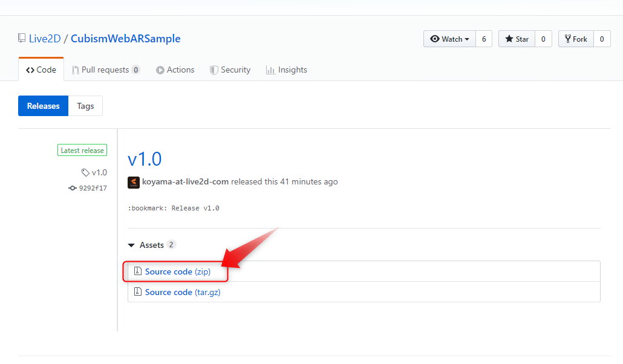Open koyama-at-live2d-com profile link
Viewport: 623px width, 364px height.
185,181
